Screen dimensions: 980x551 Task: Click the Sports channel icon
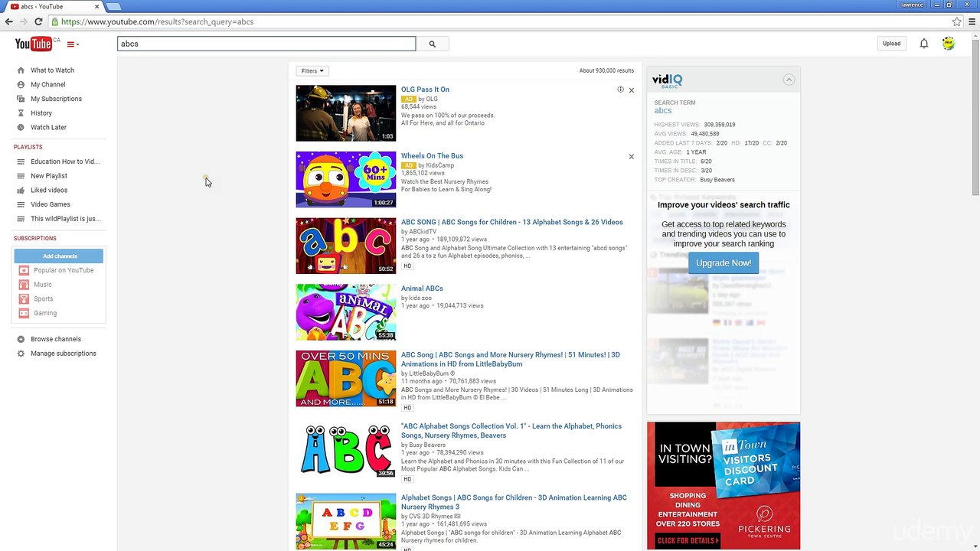24,298
